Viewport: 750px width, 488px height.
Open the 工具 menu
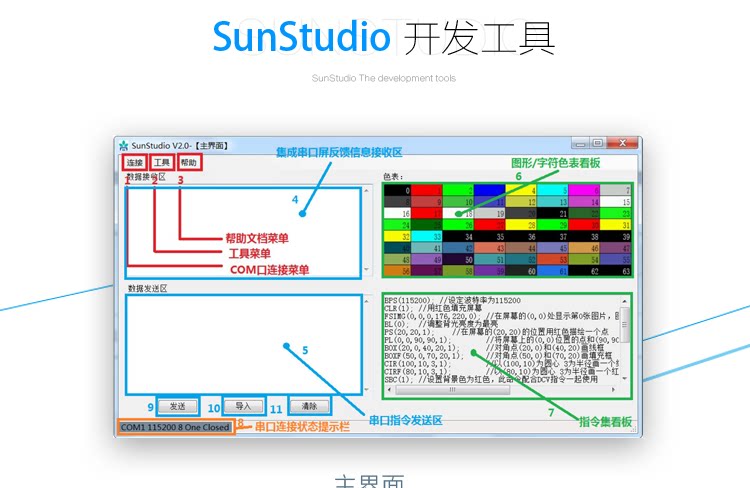tap(162, 163)
